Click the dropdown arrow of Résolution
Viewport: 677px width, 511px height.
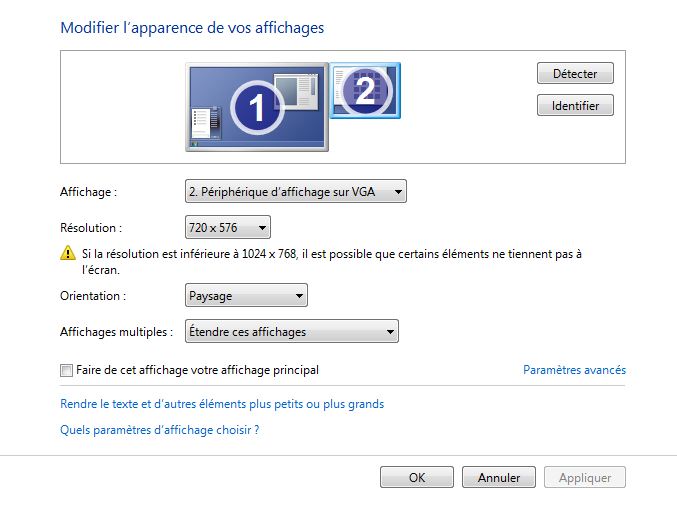(x=263, y=228)
